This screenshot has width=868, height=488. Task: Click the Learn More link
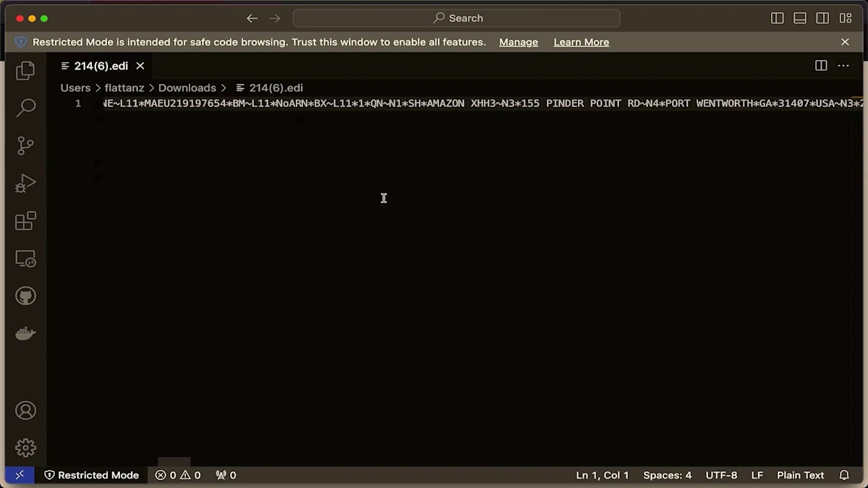(x=582, y=42)
